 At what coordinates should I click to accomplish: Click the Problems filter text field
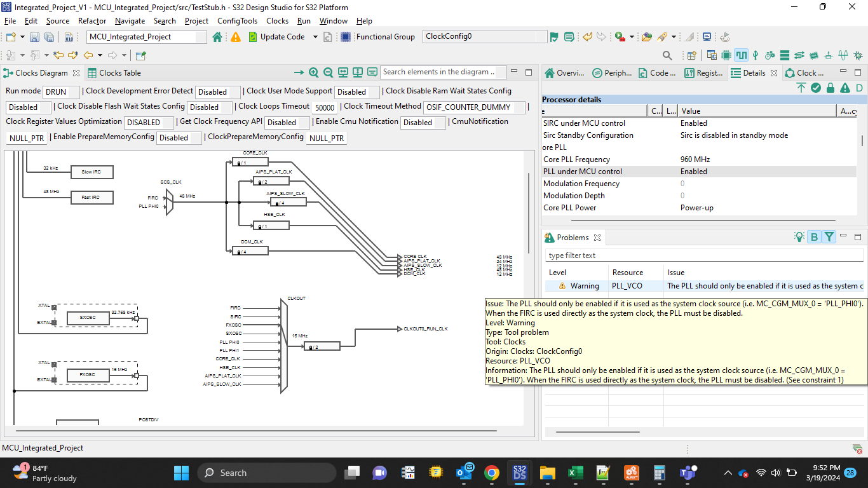coord(704,255)
